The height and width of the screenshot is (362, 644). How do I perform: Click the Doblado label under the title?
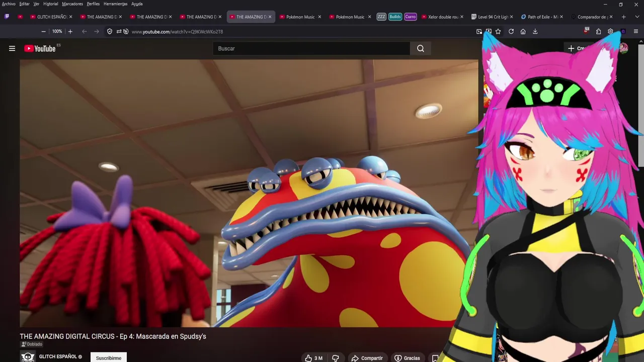pyautogui.click(x=31, y=344)
